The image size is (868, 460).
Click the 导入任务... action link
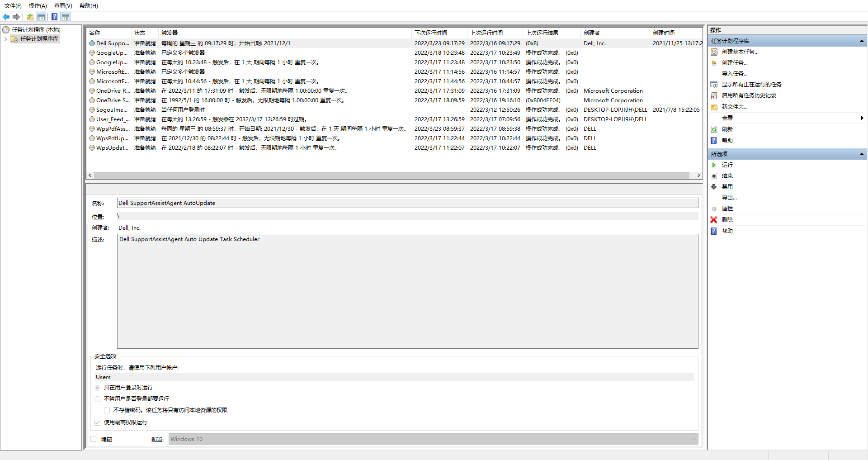click(x=735, y=74)
